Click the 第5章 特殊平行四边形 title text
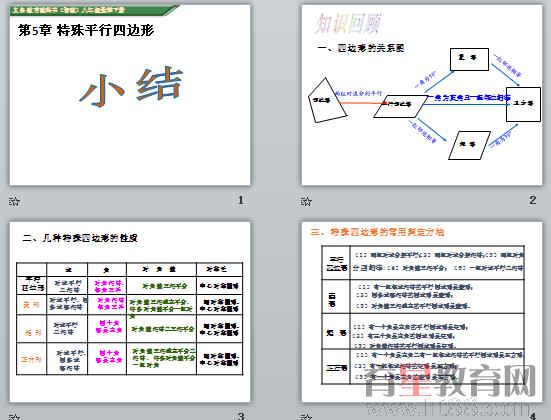This screenshot has height=420, width=551. pos(86,31)
